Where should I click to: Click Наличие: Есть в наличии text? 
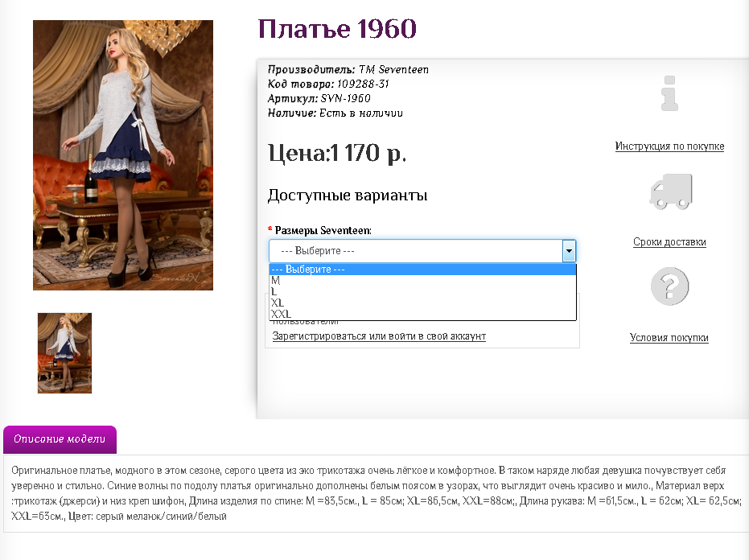[x=335, y=113]
